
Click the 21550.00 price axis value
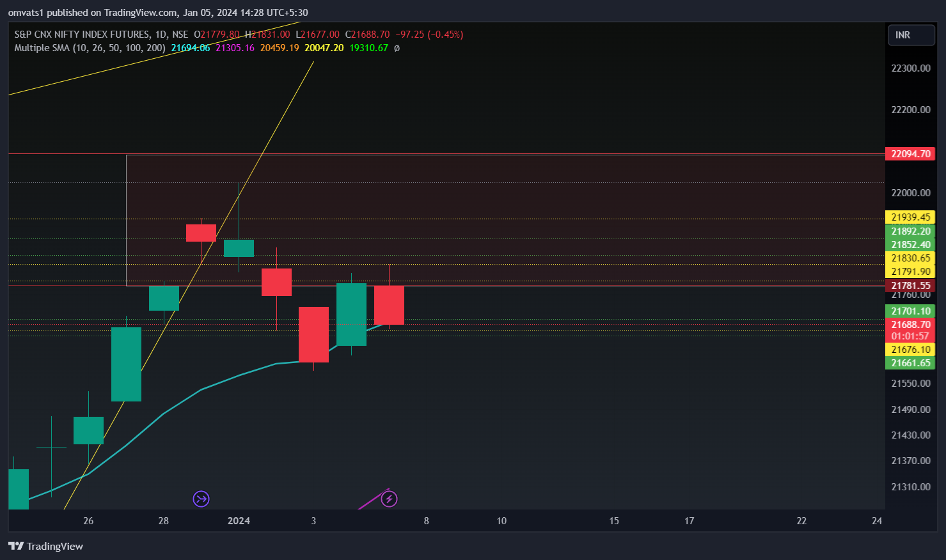click(x=911, y=384)
